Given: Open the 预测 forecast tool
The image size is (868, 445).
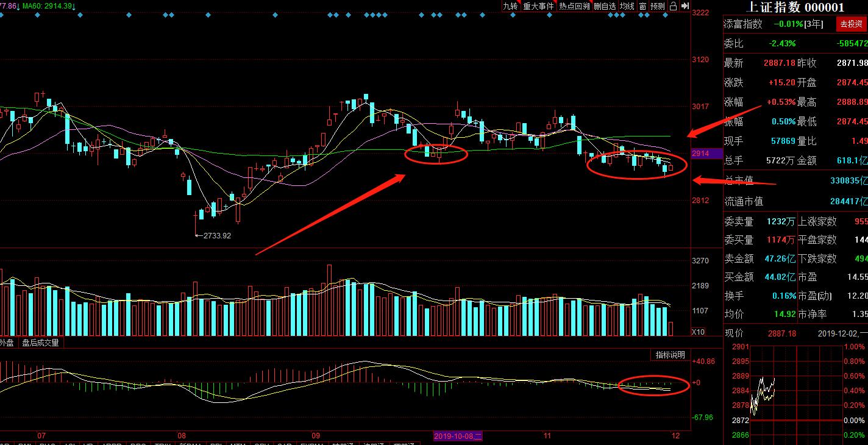Looking at the screenshot, I should pyautogui.click(x=658, y=6).
